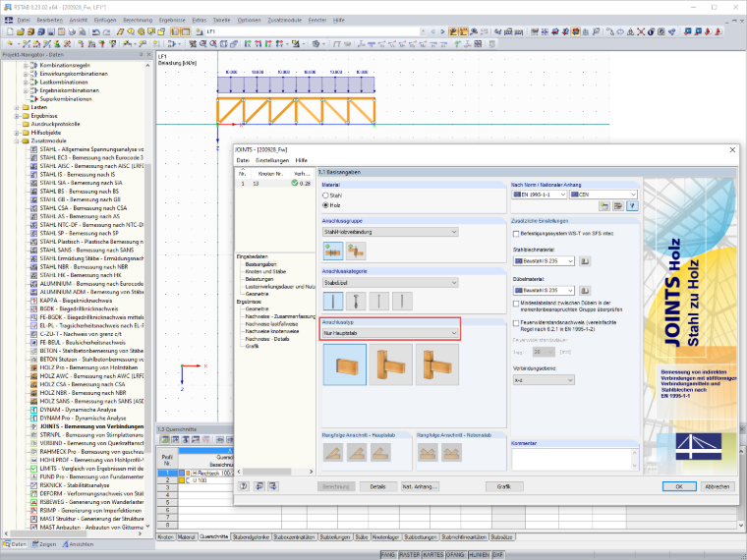Click in the Kommentar text field
The height and width of the screenshot is (560, 747).
571,459
